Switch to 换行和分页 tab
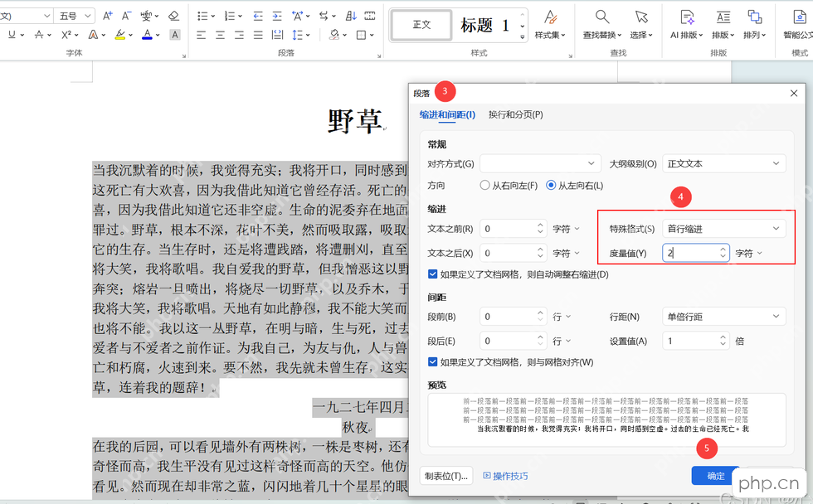The height and width of the screenshot is (504, 813). click(x=515, y=114)
